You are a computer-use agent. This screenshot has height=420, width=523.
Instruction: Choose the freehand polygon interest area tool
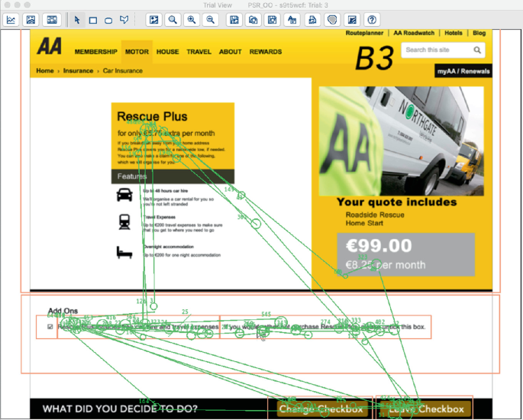coord(124,20)
